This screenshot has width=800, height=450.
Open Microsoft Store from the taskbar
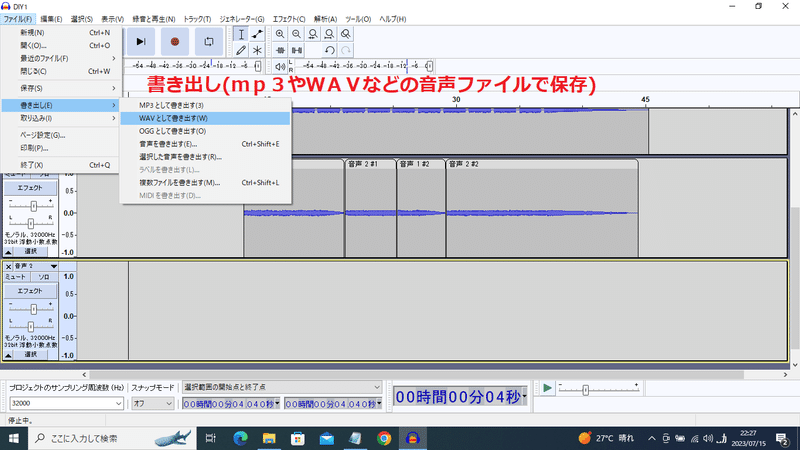[x=297, y=438]
